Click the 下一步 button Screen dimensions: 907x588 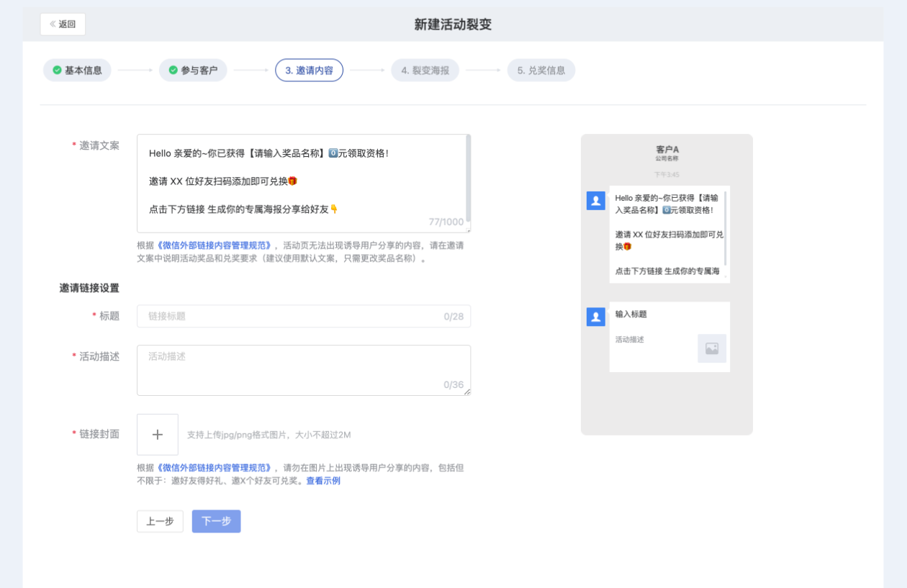pyautogui.click(x=216, y=521)
